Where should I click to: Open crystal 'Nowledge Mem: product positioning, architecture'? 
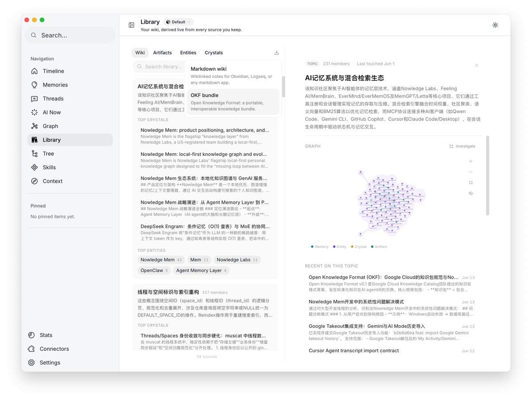(205, 136)
